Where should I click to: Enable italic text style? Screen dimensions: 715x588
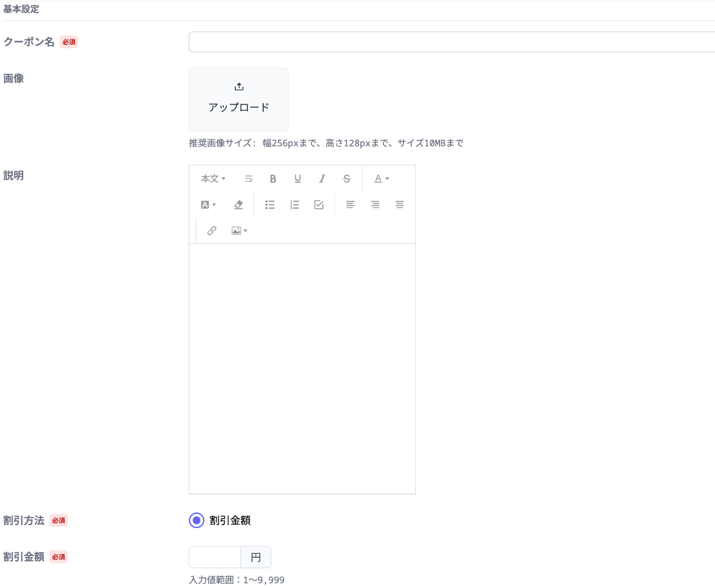322,179
